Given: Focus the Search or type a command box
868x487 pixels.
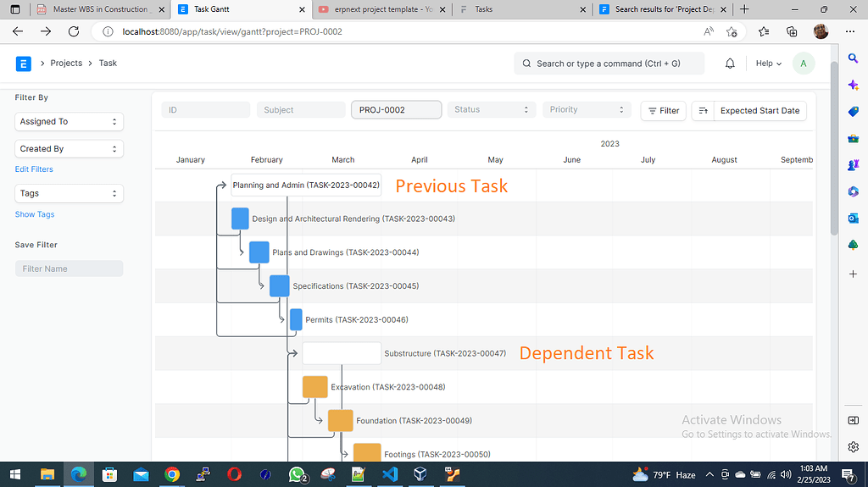Looking at the screenshot, I should (609, 64).
